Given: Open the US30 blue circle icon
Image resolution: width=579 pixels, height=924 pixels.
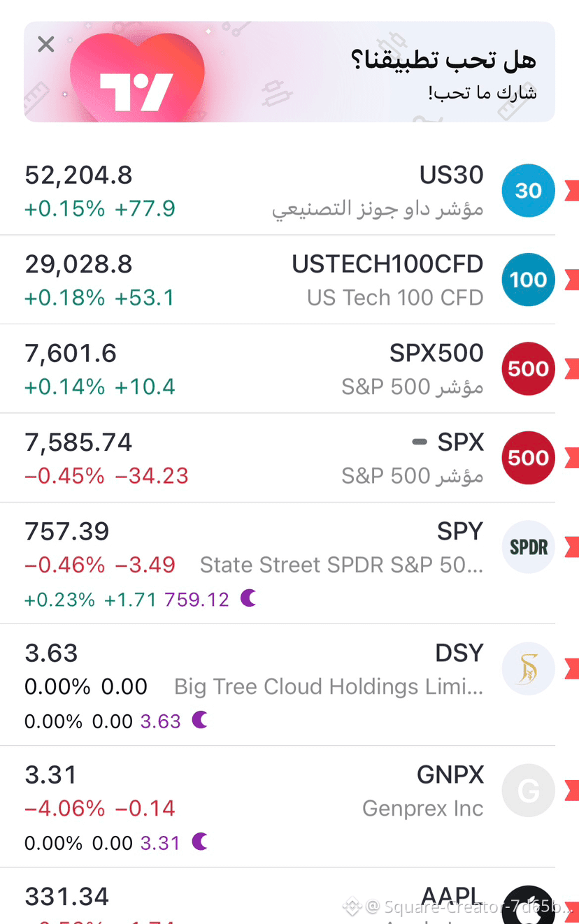Looking at the screenshot, I should coord(529,190).
